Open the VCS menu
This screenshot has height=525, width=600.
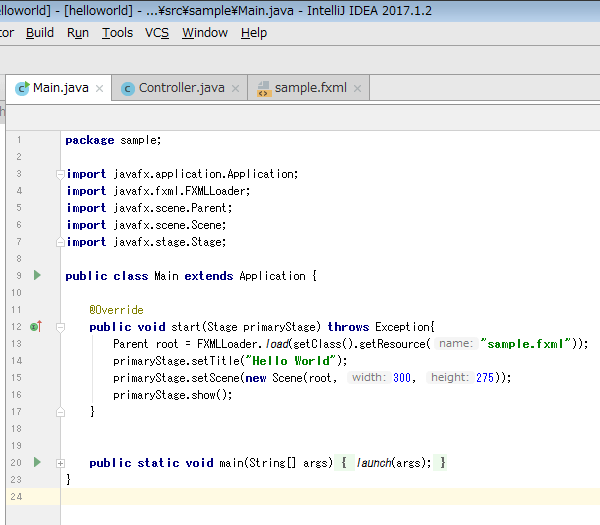pos(157,33)
